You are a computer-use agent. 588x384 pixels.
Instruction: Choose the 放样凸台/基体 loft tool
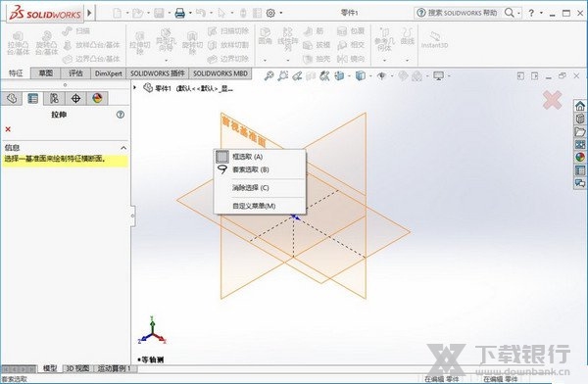[91, 45]
